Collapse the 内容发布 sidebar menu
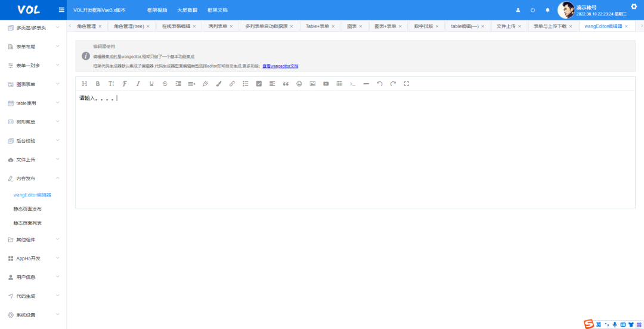Image resolution: width=644 pixels, height=329 pixels. pyautogui.click(x=33, y=179)
